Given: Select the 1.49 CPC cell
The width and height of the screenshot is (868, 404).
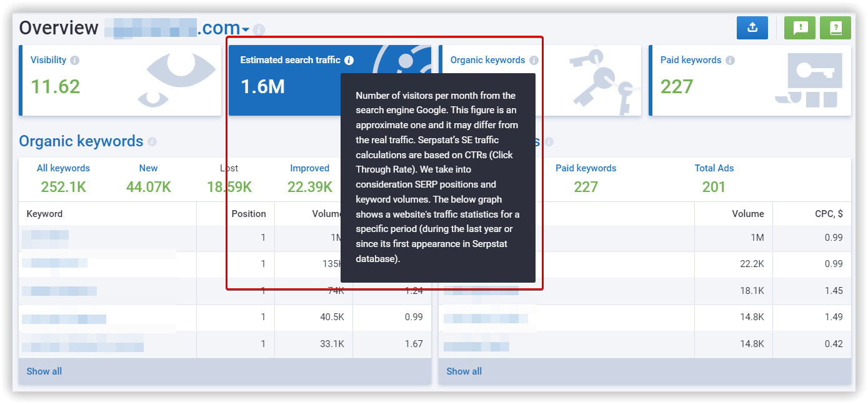Looking at the screenshot, I should pos(834,318).
